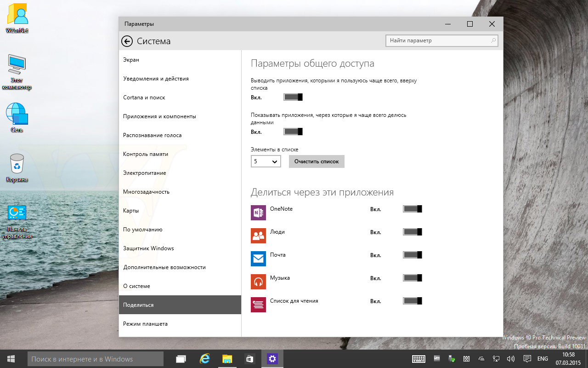Viewport: 588px width, 368px height.
Task: Open the network status tray icon
Action: (496, 359)
